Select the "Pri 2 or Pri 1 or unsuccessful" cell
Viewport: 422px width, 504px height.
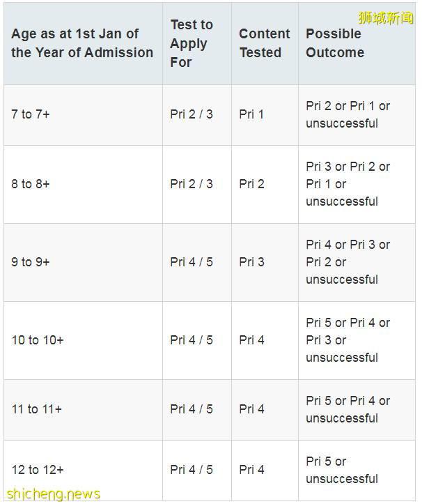(347, 114)
